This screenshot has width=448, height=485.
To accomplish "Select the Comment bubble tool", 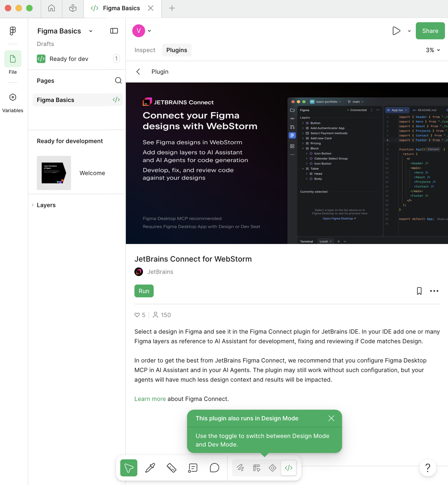I will point(214,468).
